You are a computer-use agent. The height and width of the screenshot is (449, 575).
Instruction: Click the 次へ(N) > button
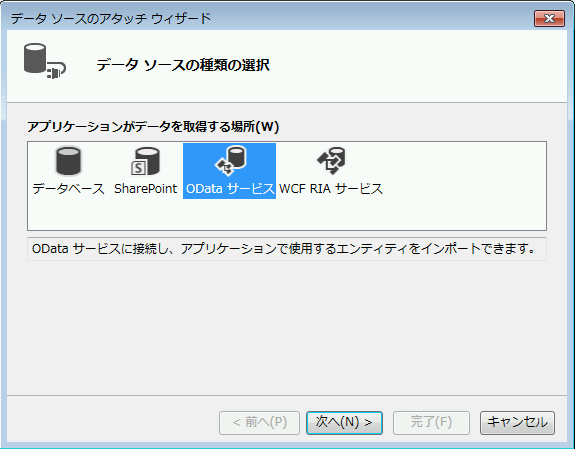coord(344,423)
